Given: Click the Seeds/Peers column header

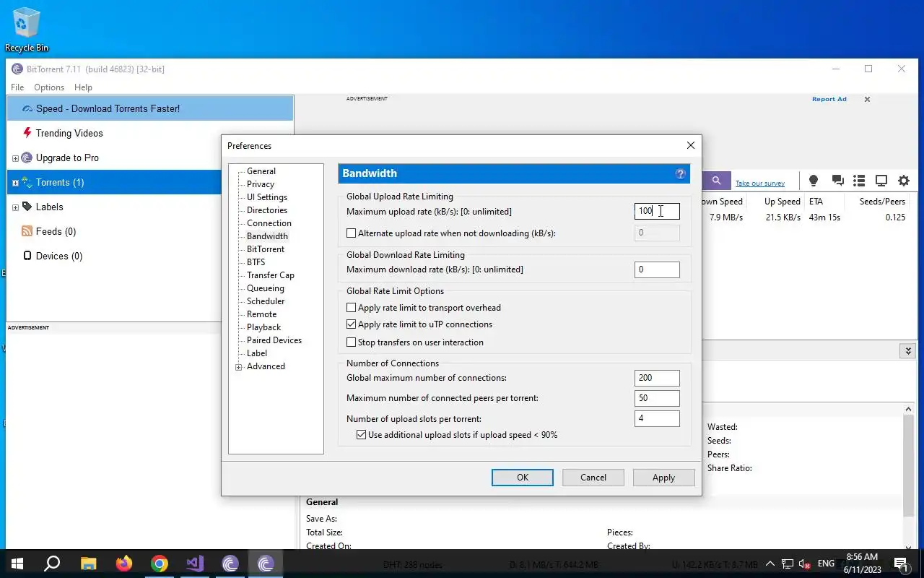Looking at the screenshot, I should [x=882, y=202].
